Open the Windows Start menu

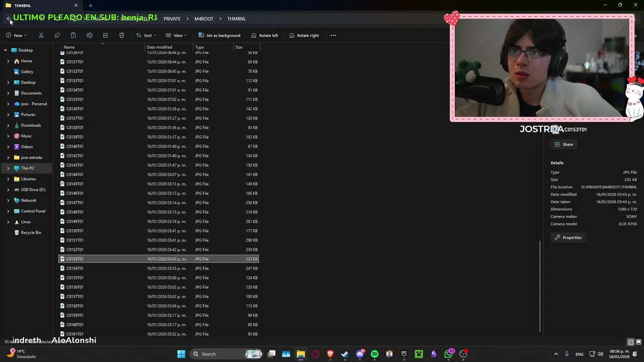[181, 354]
